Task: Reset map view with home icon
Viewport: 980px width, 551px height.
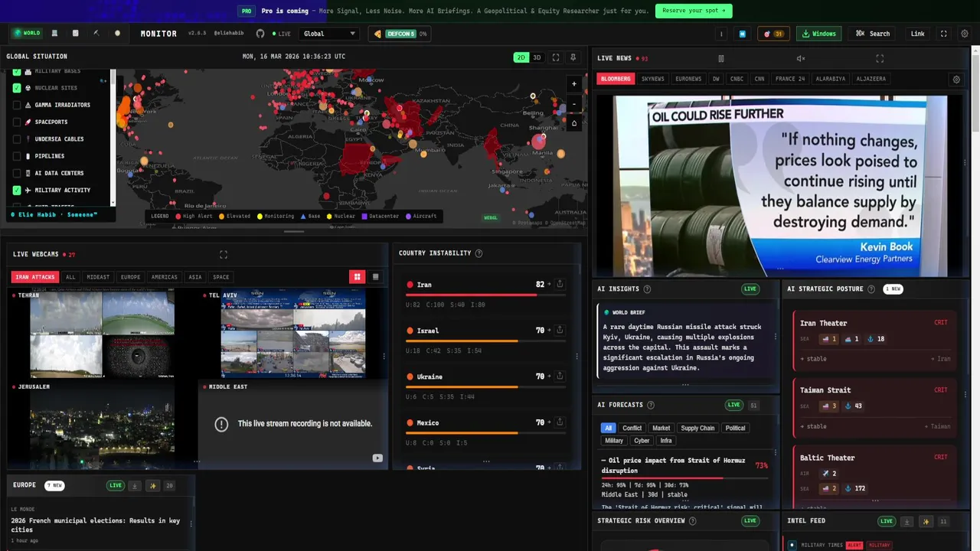Action: (x=574, y=123)
